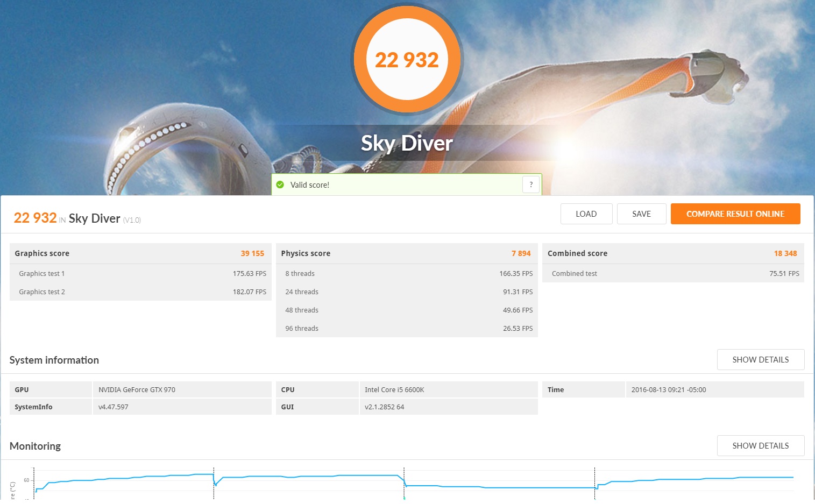Show details for Monitoring section
This screenshot has width=815, height=504.
(x=761, y=445)
